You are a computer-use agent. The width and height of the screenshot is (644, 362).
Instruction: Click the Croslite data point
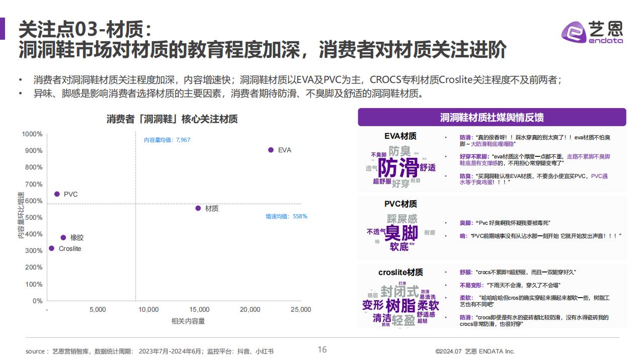click(51, 248)
